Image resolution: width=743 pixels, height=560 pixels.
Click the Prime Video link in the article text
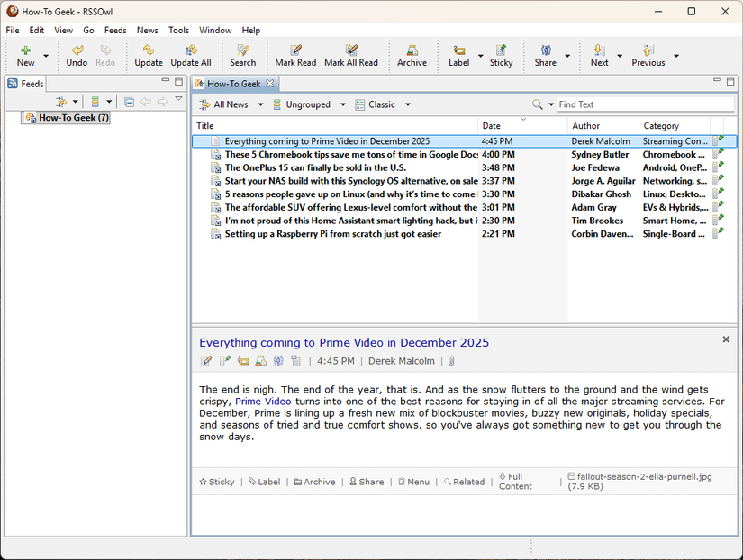[262, 402]
